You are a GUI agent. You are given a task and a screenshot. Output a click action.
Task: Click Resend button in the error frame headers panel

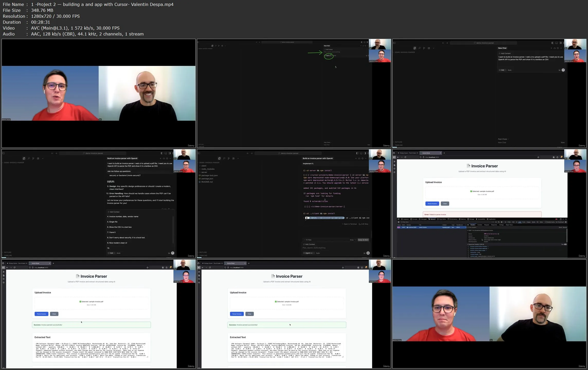click(565, 227)
